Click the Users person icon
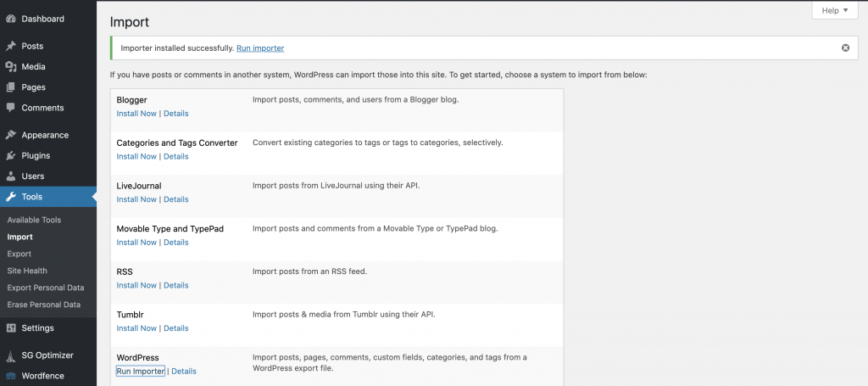Viewport: 868px width, 386px height. [11, 176]
